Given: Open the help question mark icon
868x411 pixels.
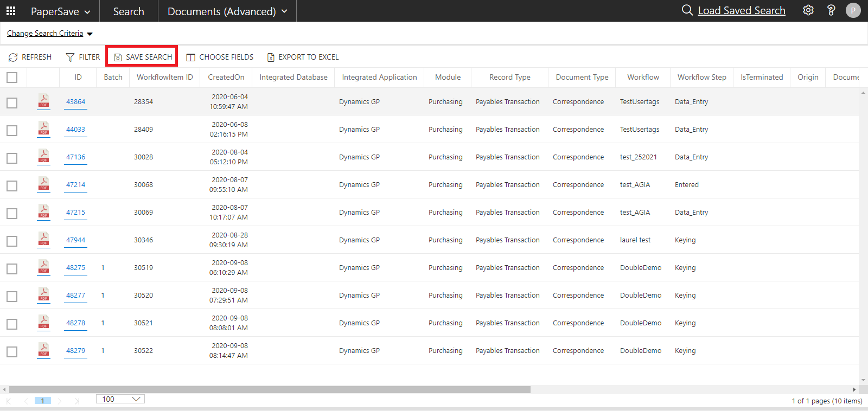Looking at the screenshot, I should tap(831, 10).
